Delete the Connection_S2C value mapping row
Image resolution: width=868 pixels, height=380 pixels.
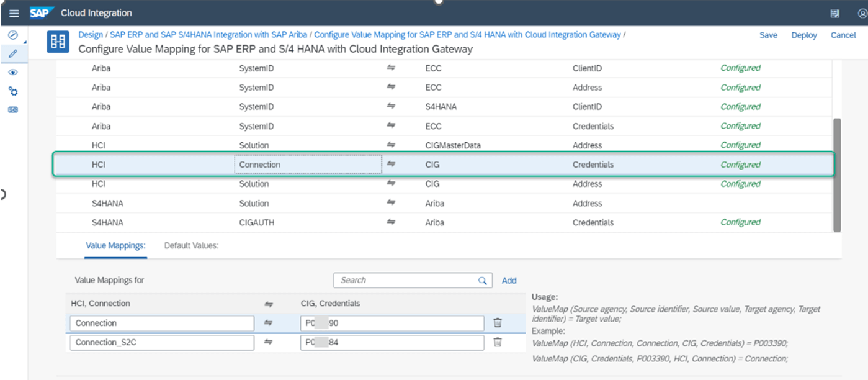pyautogui.click(x=498, y=342)
